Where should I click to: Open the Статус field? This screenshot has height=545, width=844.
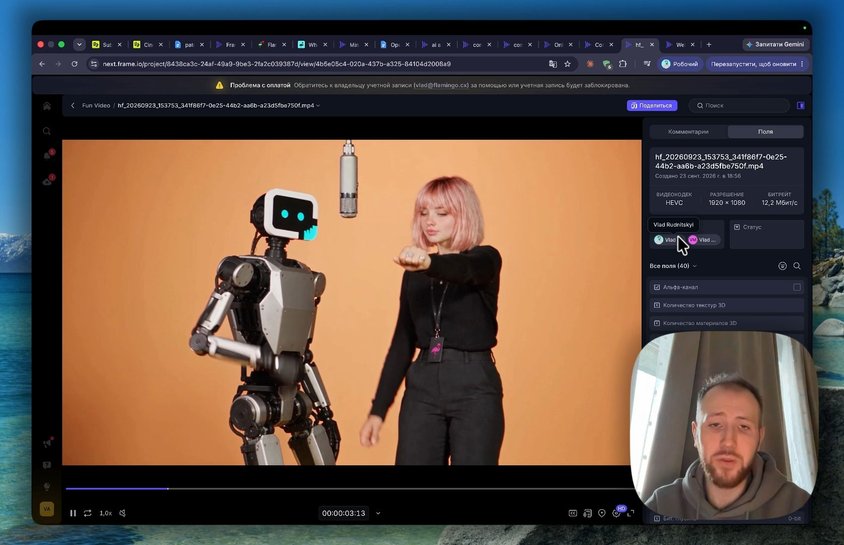click(766, 234)
